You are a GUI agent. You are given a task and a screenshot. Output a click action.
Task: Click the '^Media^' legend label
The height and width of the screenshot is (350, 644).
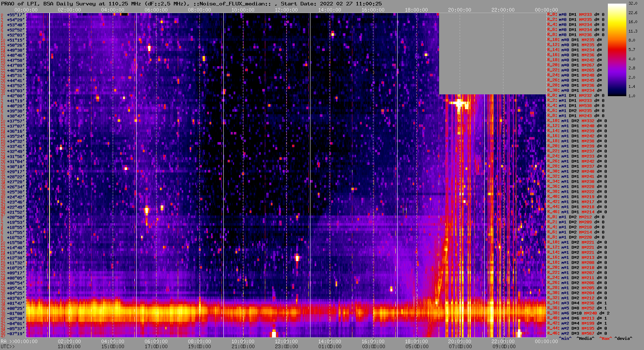[x=585, y=338]
